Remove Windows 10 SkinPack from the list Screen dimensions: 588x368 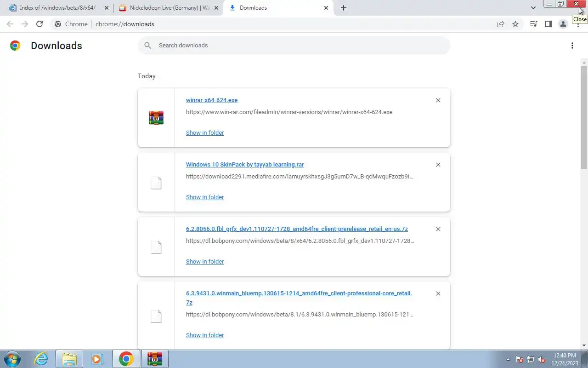438,165
